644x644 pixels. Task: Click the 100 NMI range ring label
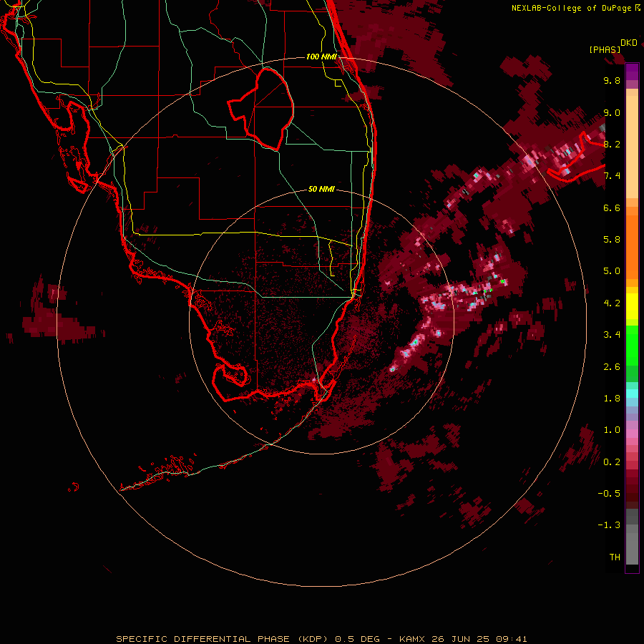pyautogui.click(x=321, y=57)
